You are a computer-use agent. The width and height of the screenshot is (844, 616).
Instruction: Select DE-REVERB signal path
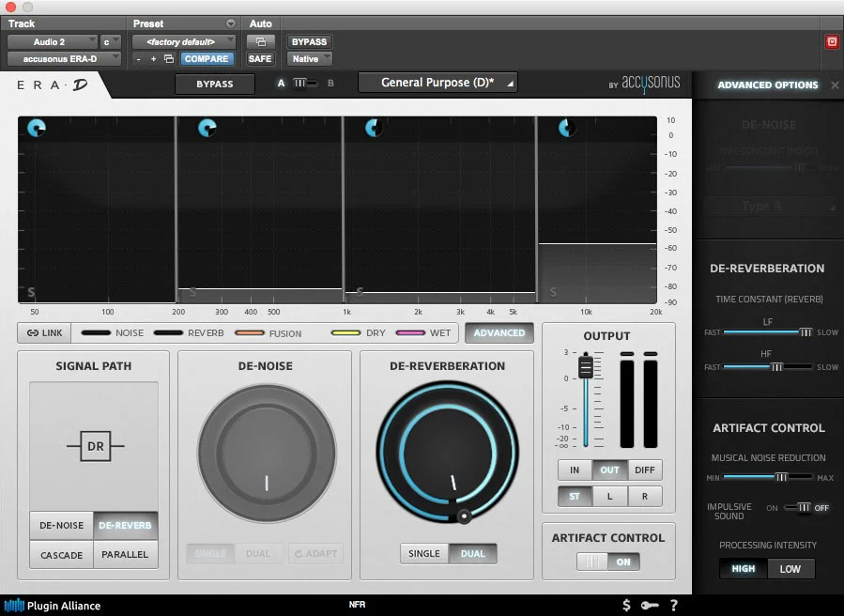[x=126, y=525]
